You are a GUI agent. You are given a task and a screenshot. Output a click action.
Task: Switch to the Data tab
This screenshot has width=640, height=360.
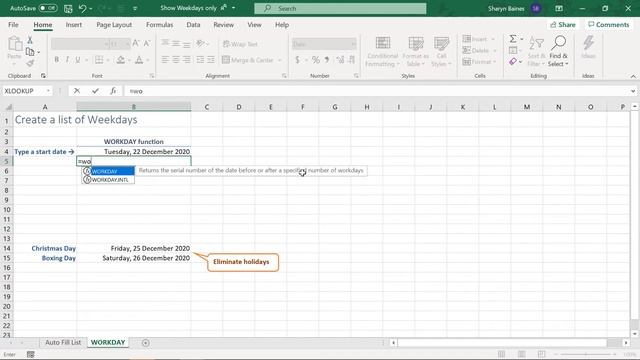[x=193, y=25]
